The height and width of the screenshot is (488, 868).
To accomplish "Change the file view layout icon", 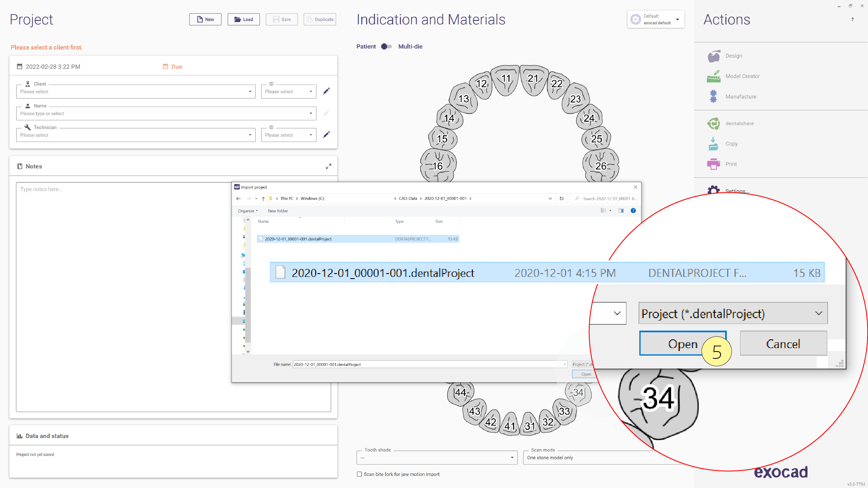I will (604, 211).
